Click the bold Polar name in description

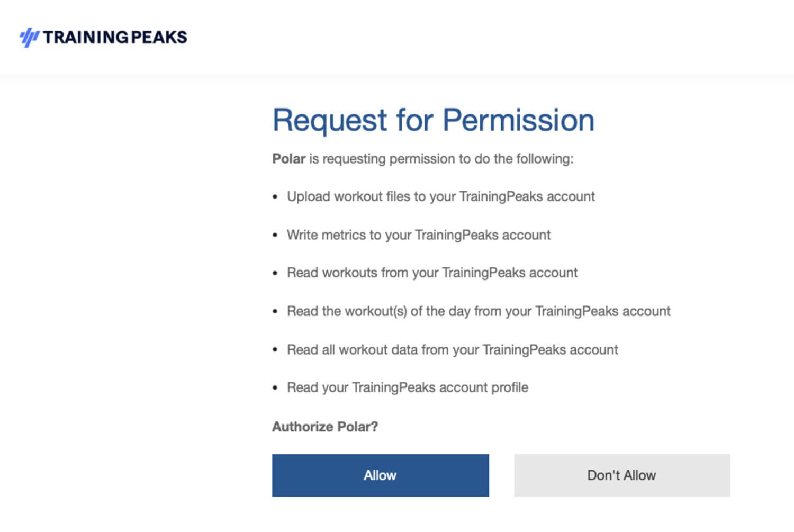288,159
